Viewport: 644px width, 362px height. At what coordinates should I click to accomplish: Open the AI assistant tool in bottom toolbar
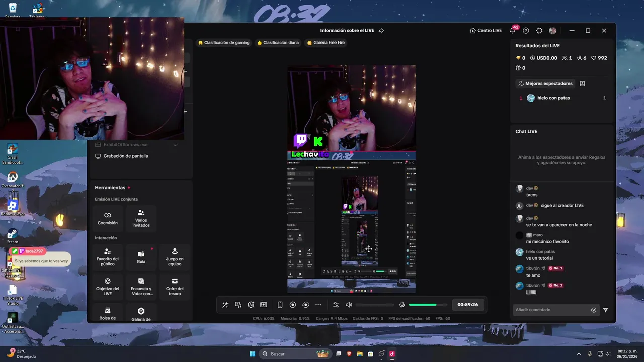click(251, 305)
